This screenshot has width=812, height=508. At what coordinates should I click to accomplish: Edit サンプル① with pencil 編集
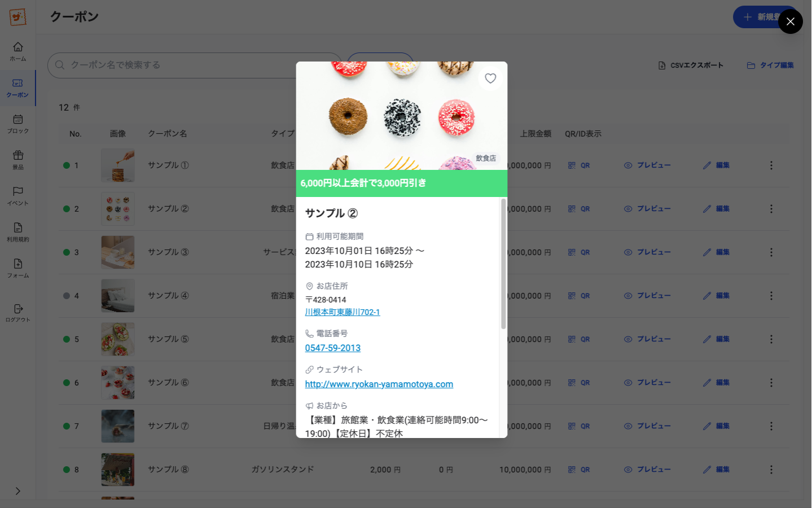tap(716, 165)
